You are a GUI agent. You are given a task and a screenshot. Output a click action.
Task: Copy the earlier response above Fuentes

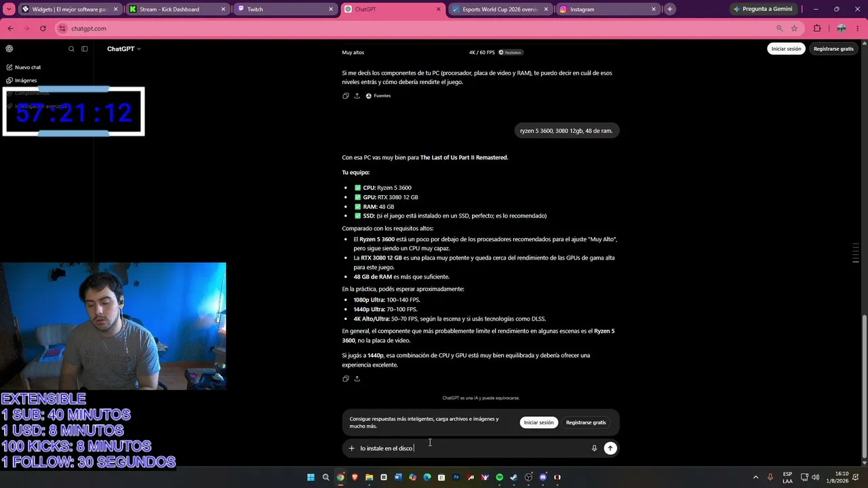tap(346, 96)
